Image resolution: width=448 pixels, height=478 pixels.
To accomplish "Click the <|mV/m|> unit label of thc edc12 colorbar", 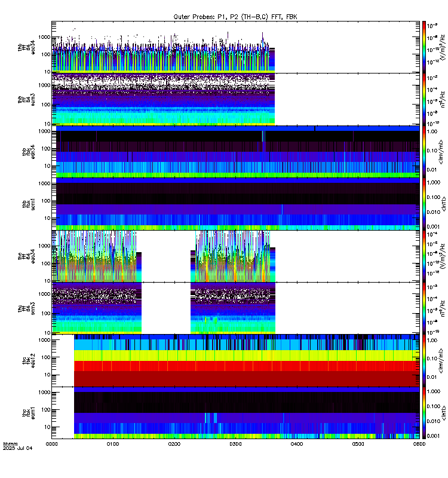I will click(441, 361).
